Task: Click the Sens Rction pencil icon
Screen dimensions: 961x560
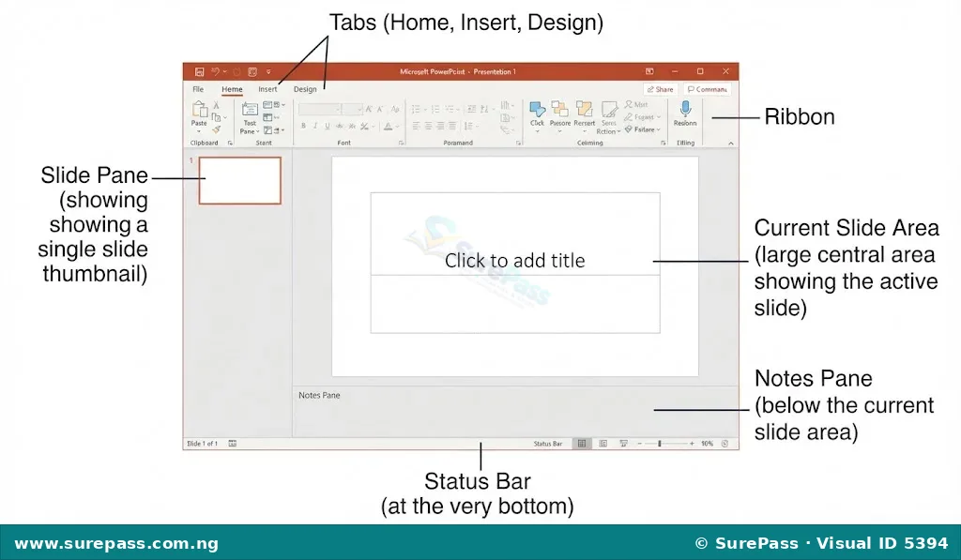Action: [x=609, y=110]
